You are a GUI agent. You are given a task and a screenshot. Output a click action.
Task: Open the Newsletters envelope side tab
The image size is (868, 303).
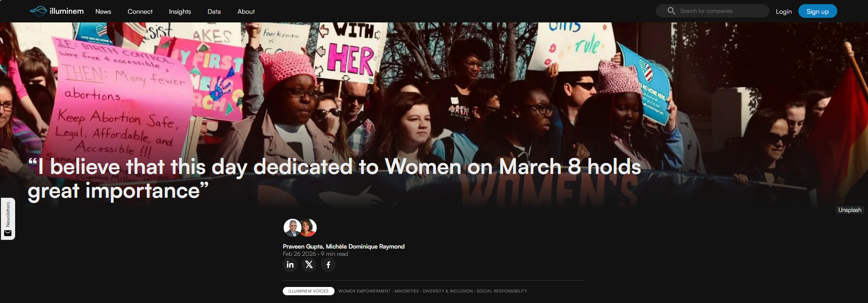tap(8, 219)
